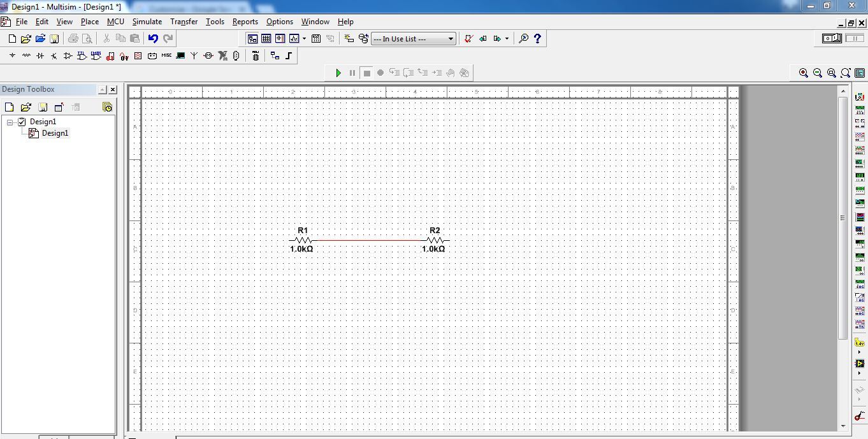Select the Place Source component icon
Screen dimensions: 868x439
(11, 55)
